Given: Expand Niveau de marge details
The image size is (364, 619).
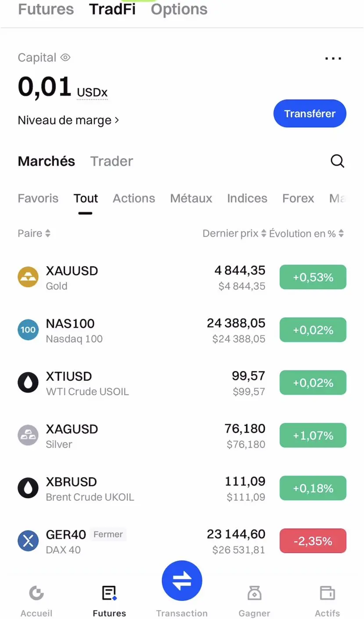Looking at the screenshot, I should click(68, 120).
